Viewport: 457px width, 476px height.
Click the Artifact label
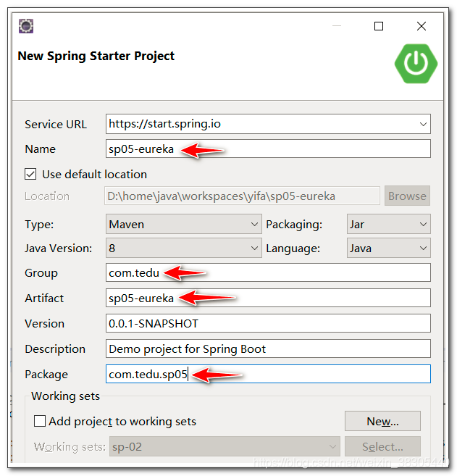click(x=44, y=298)
